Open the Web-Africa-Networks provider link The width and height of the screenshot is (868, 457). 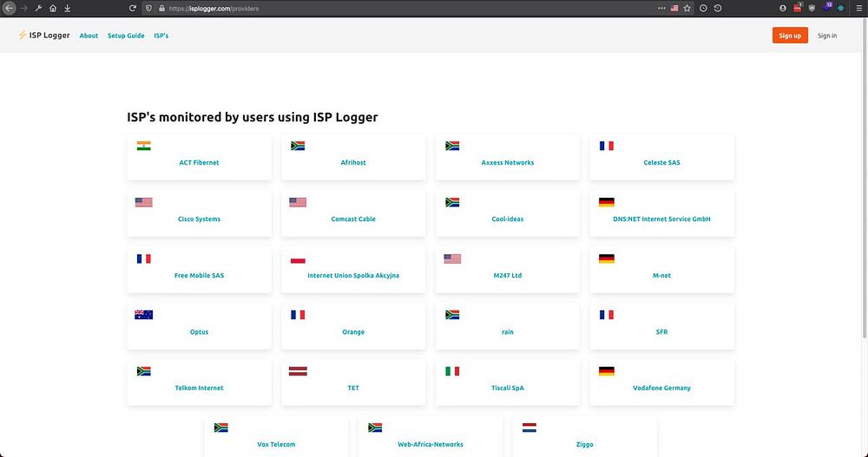[x=431, y=444]
